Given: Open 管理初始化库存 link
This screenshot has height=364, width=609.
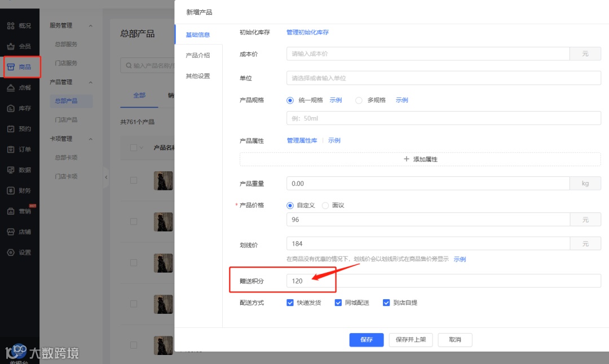Looking at the screenshot, I should click(x=307, y=32).
